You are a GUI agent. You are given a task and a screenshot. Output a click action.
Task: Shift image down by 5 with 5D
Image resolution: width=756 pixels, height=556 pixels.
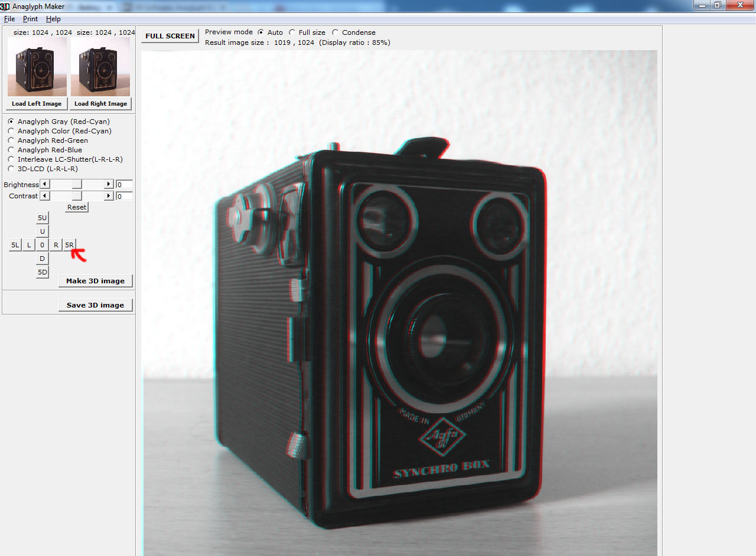point(42,272)
